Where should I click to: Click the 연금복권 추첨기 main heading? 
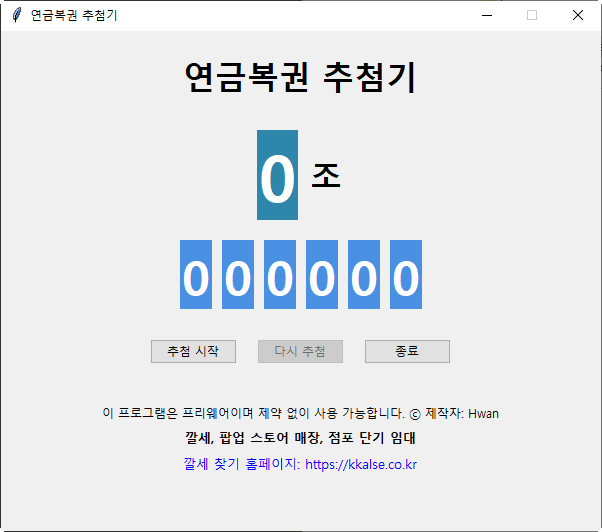coord(300,77)
